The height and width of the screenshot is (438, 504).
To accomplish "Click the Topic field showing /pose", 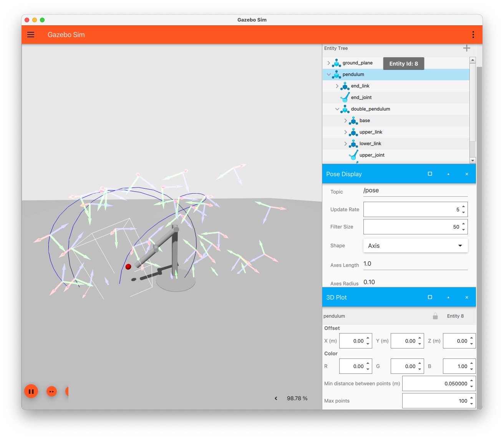I will 415,191.
